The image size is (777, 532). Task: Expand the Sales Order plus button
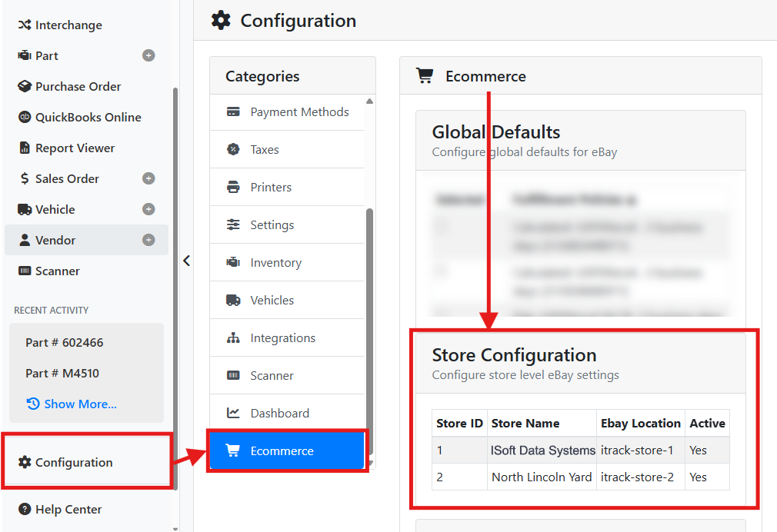coord(148,178)
